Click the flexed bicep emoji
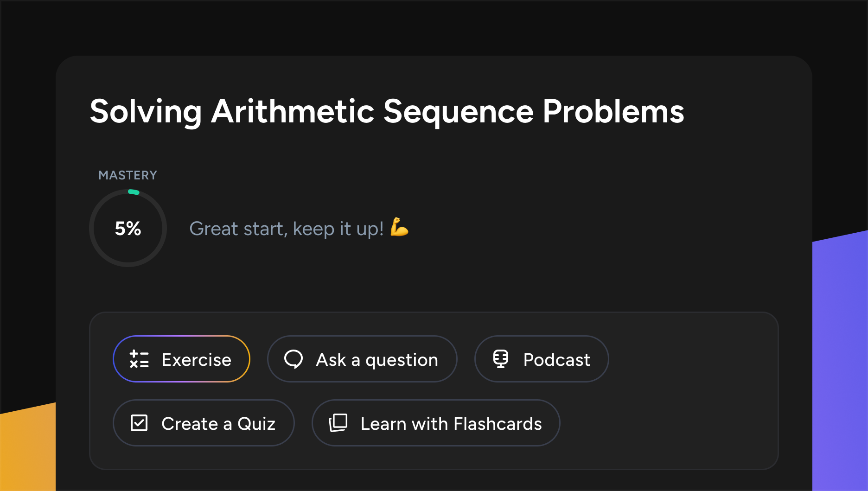Screen dimensions: 868x491 pos(399,227)
